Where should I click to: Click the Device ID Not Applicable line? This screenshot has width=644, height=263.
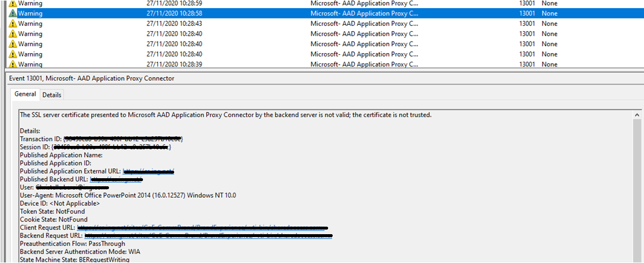click(59, 204)
